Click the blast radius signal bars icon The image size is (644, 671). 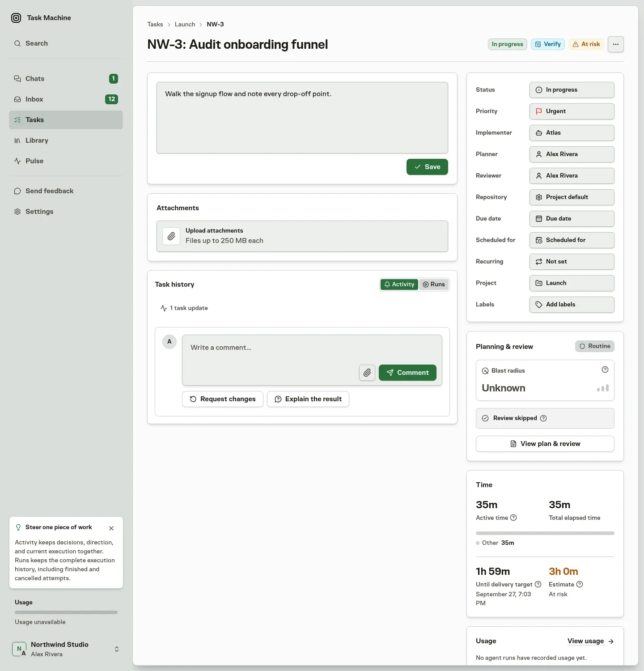pyautogui.click(x=603, y=388)
